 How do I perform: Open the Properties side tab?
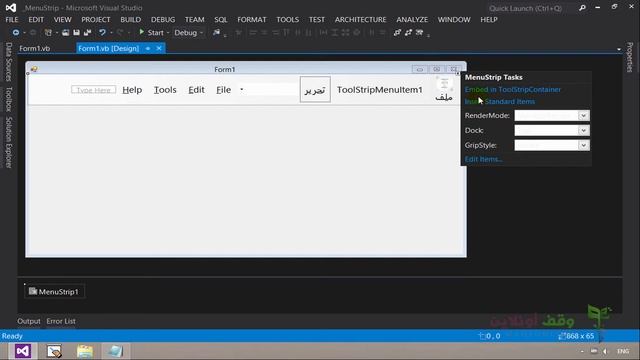click(x=630, y=57)
